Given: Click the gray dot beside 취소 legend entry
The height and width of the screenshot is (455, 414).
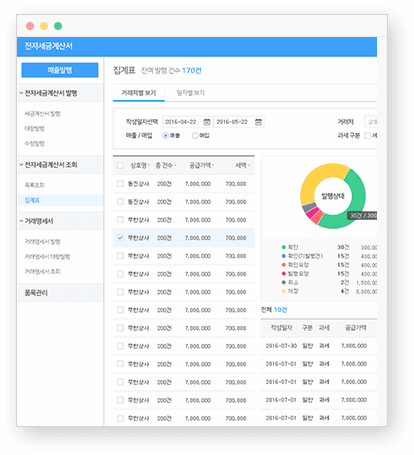Looking at the screenshot, I should (284, 282).
